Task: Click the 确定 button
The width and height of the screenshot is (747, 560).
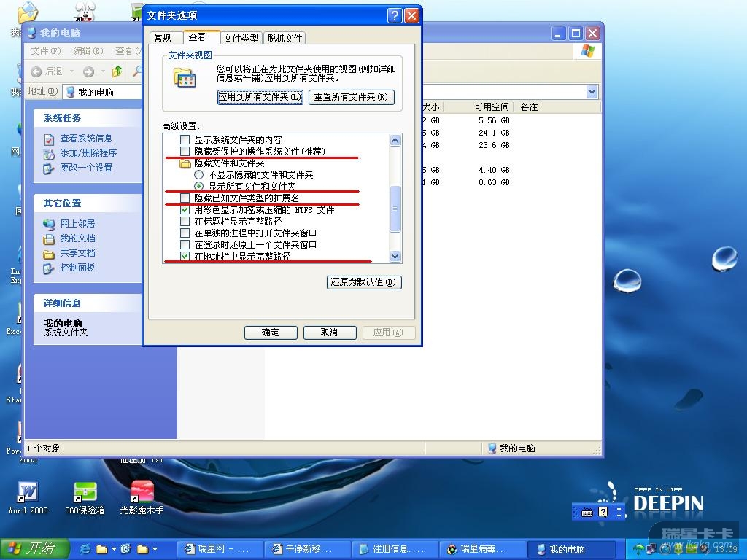Action: pos(271,332)
